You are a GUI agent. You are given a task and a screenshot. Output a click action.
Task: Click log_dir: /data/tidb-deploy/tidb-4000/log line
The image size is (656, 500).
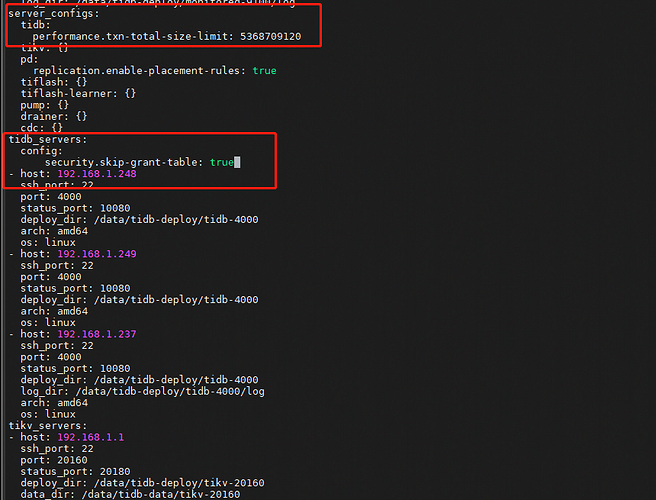[142, 391]
